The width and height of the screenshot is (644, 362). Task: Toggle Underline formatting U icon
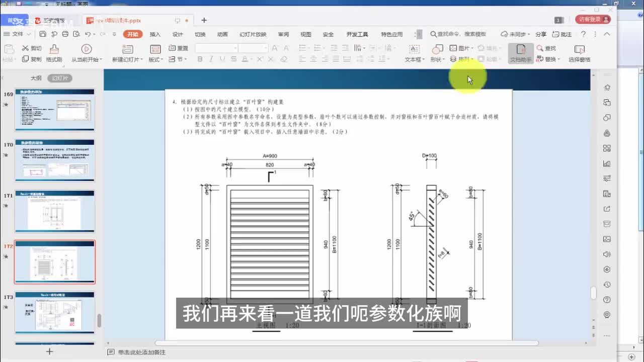click(x=222, y=59)
